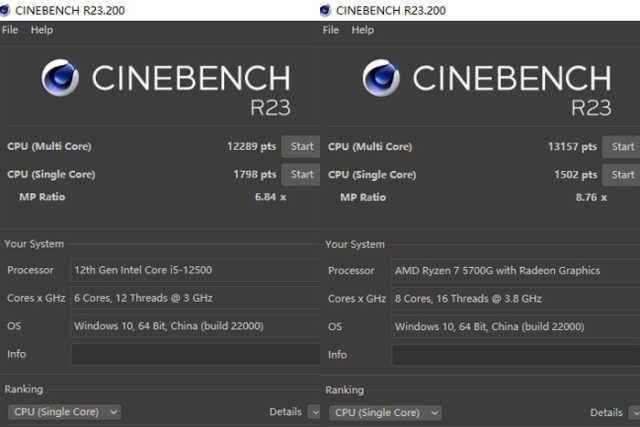Start Multi Core test on Ryzen window
The image size is (640, 427).
(621, 147)
